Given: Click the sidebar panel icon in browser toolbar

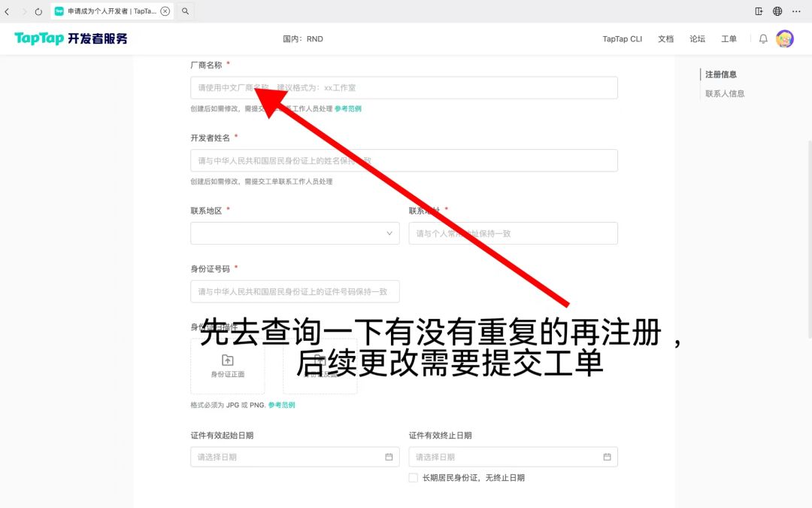Looking at the screenshot, I should tap(759, 11).
